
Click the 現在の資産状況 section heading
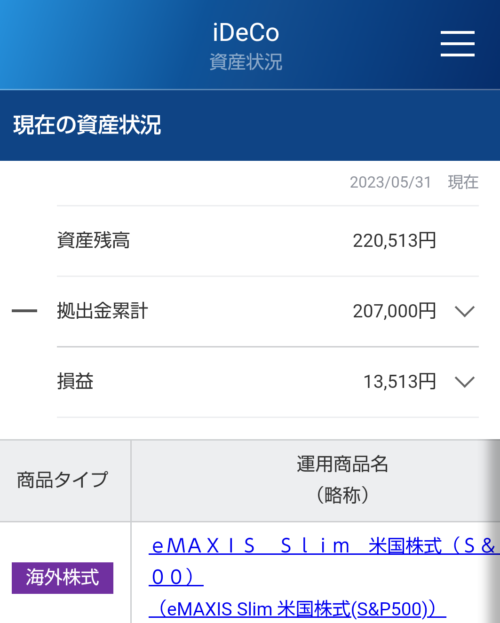[87, 125]
